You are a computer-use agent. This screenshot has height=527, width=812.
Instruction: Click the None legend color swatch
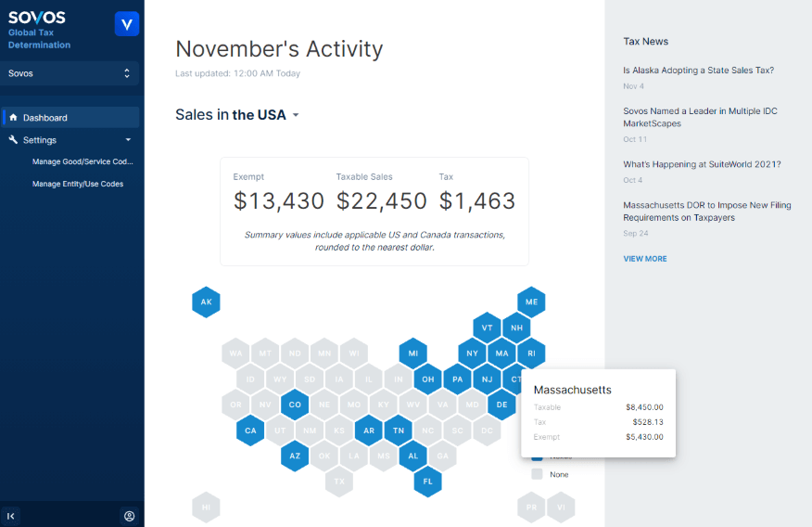[537, 474]
